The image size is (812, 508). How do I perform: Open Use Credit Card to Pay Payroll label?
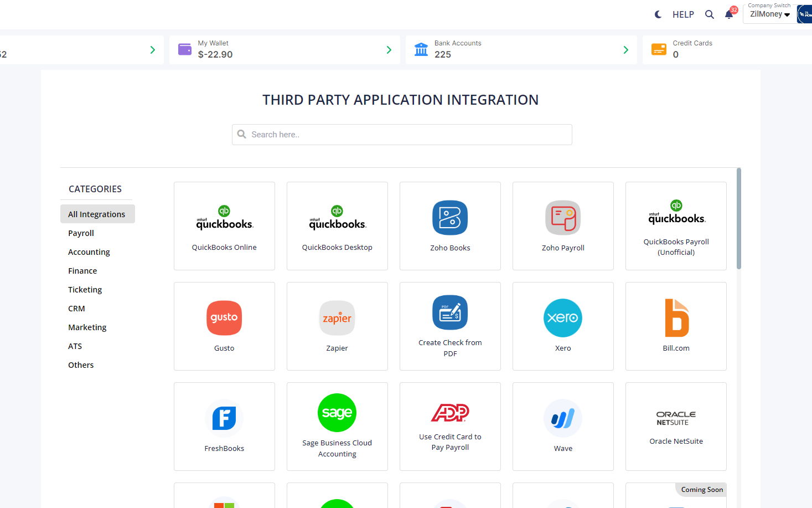point(450,442)
